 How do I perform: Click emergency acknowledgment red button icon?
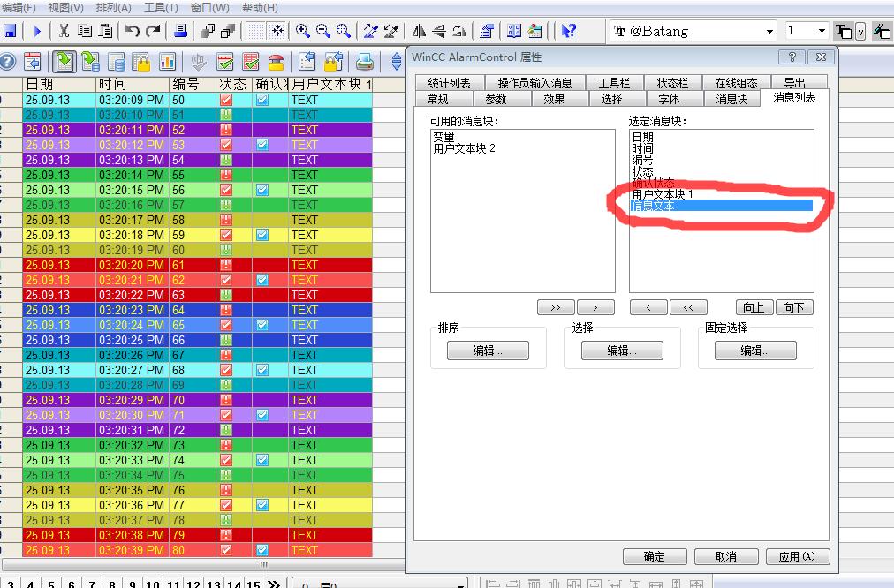(x=276, y=61)
